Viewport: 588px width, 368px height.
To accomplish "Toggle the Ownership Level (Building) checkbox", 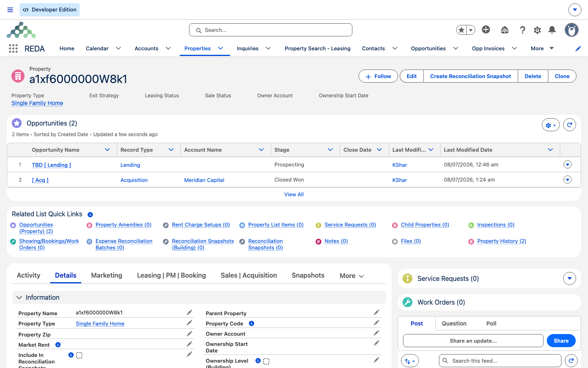I will click(266, 361).
